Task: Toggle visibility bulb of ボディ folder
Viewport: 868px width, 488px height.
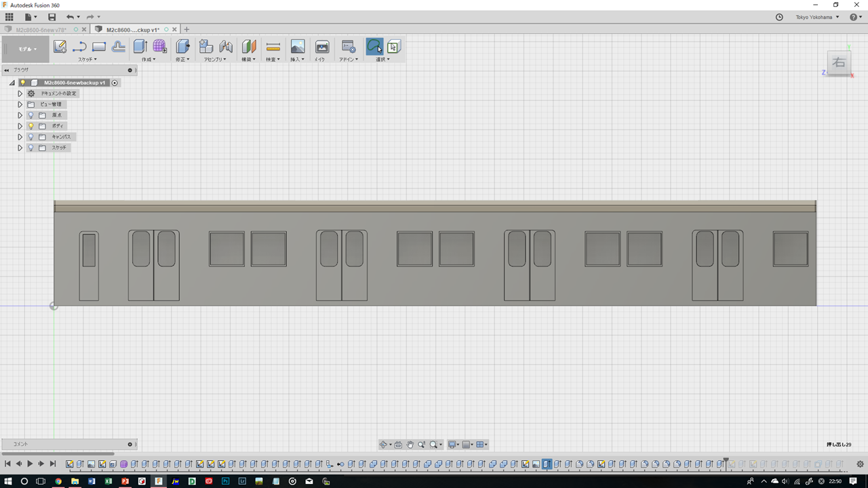Action: point(31,126)
